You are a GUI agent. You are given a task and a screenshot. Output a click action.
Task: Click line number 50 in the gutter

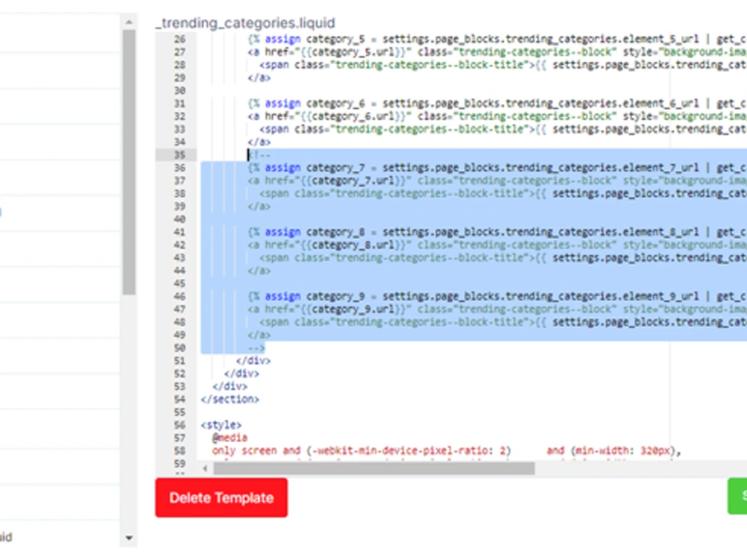click(179, 348)
